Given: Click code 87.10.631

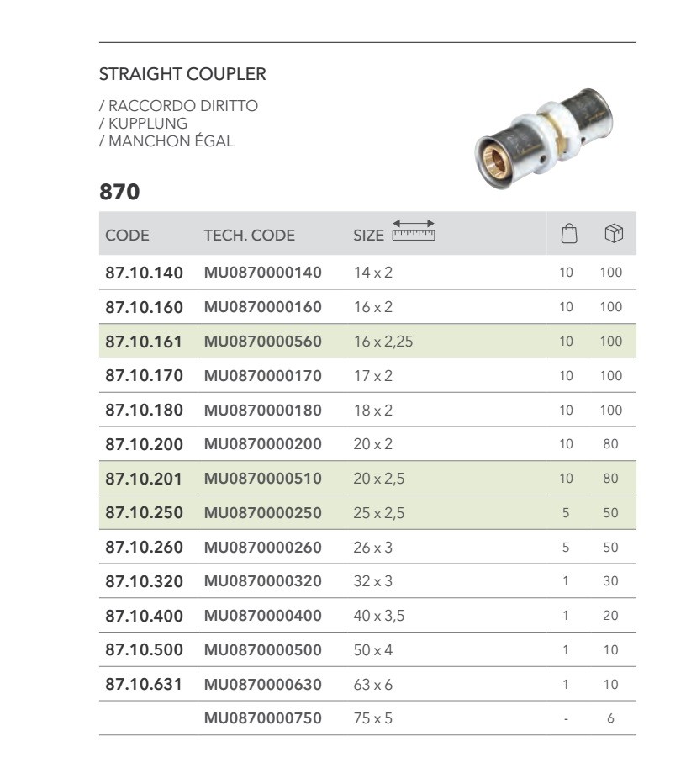Looking at the screenshot, I should pos(144,685).
